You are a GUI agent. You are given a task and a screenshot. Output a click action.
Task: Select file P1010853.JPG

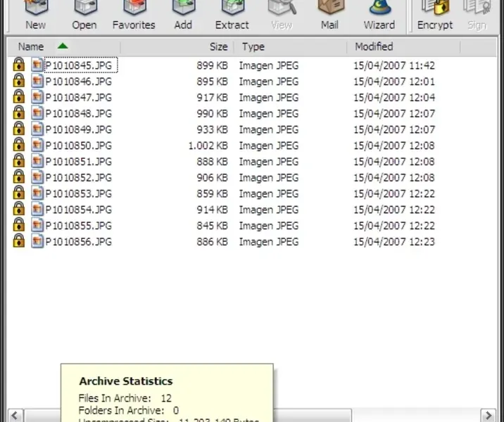coord(79,194)
